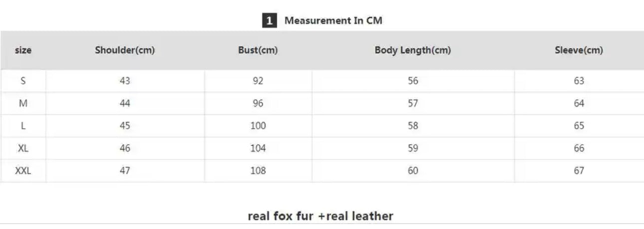Select shoulder value 45 in L row
The height and width of the screenshot is (229, 644).
(x=125, y=126)
